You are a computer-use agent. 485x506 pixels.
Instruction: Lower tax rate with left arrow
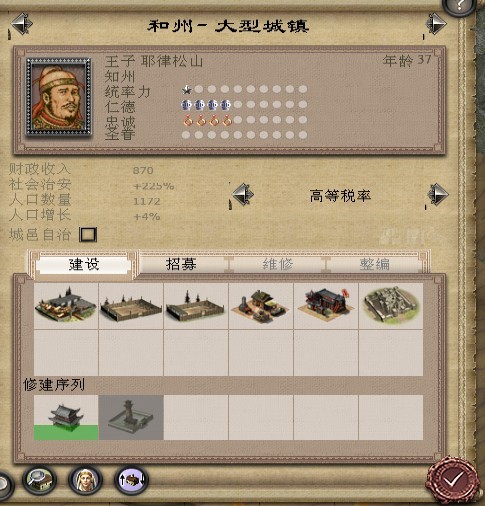pyautogui.click(x=243, y=194)
